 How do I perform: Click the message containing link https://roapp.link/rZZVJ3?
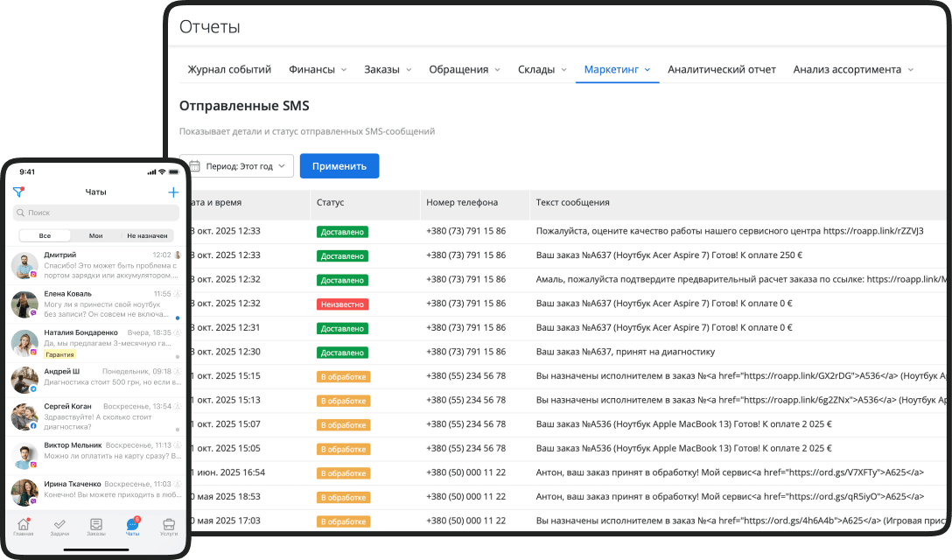coord(730,231)
